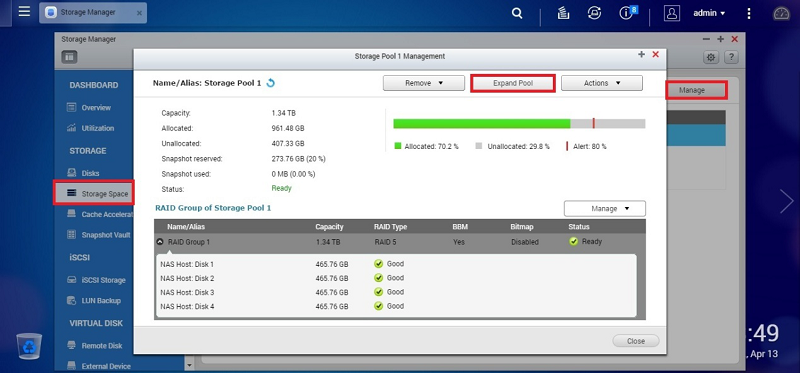Select Storage Space in sidebar

pos(93,193)
